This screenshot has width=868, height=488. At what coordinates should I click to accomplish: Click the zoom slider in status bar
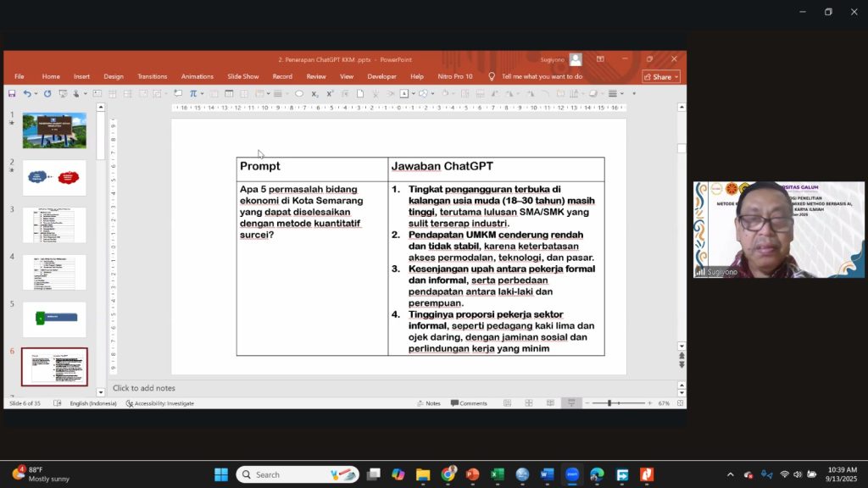[x=609, y=403]
